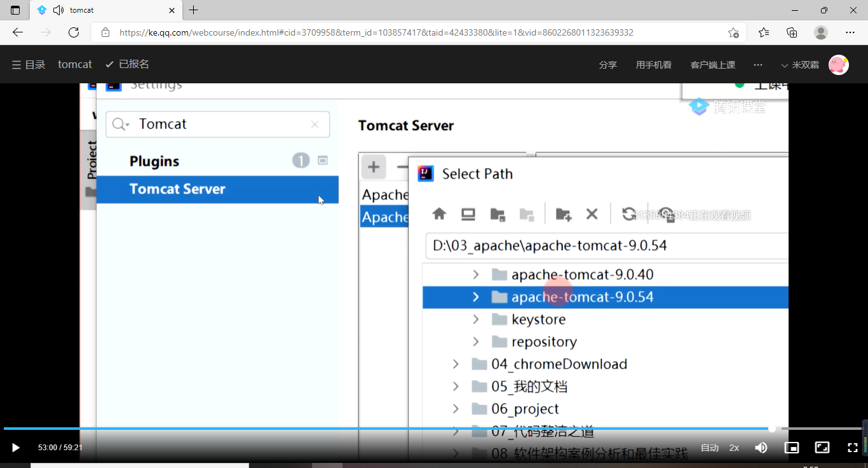The width and height of the screenshot is (868, 468).
Task: Change the 2x playback speed
Action: coord(734,448)
